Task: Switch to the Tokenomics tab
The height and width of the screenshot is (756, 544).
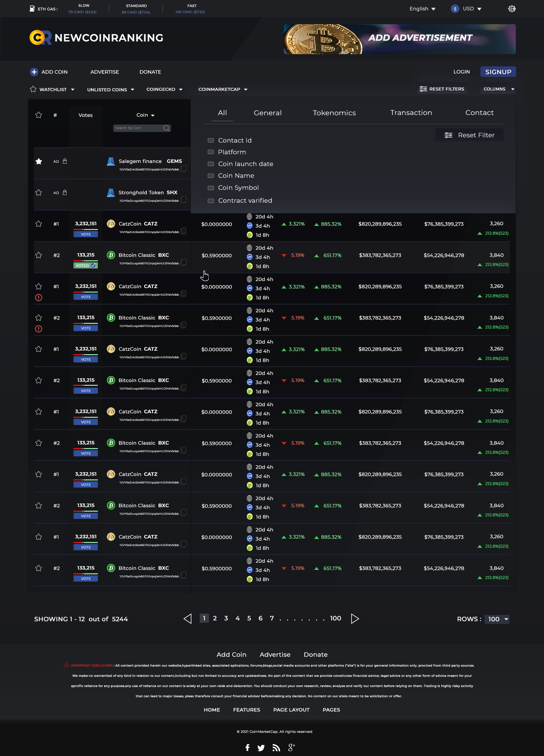Action: coord(334,113)
